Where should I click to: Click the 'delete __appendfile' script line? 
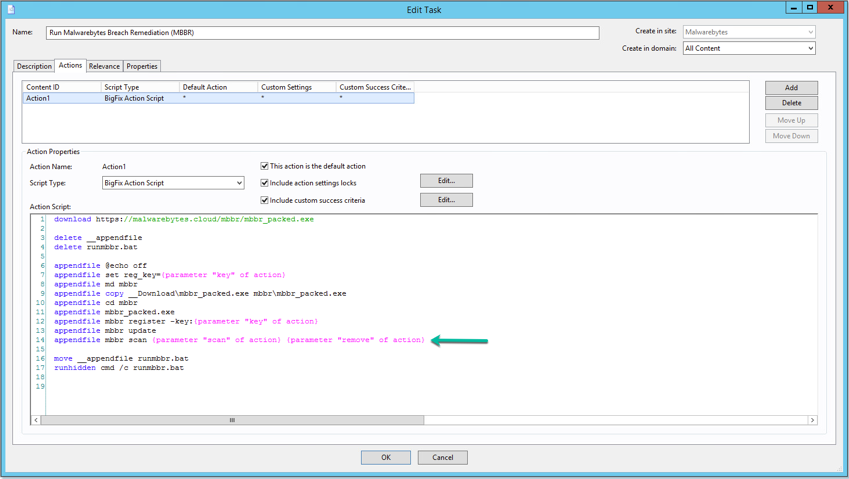point(98,238)
